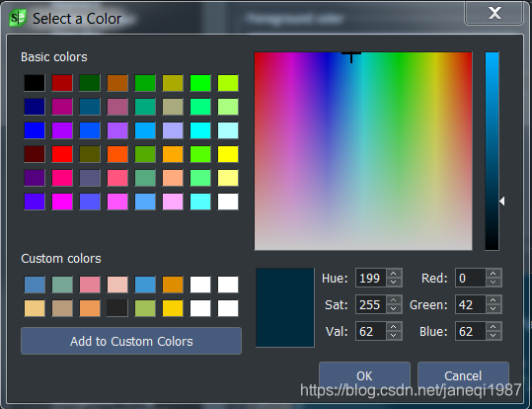The image size is (532, 409).
Task: Pick the khaki swatch in the second basic row
Action: point(173,107)
